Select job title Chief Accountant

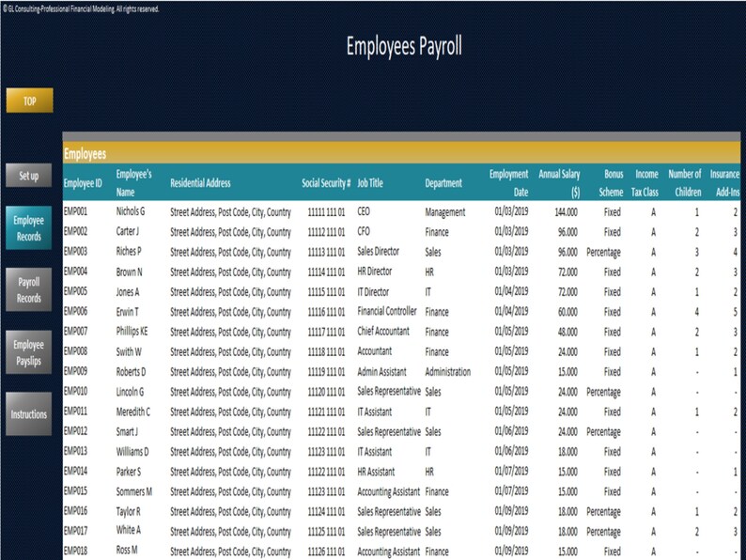[383, 331]
